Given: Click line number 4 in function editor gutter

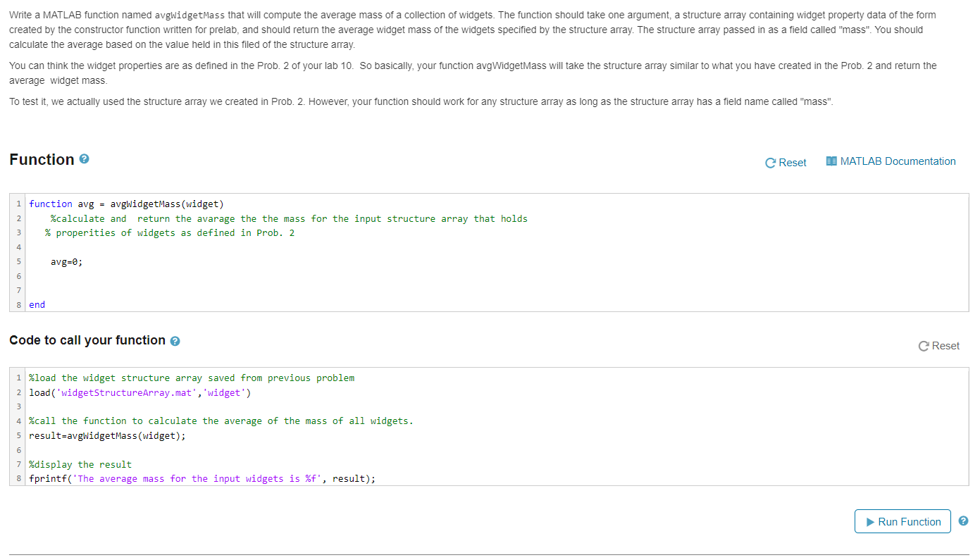Looking at the screenshot, I should coord(18,247).
